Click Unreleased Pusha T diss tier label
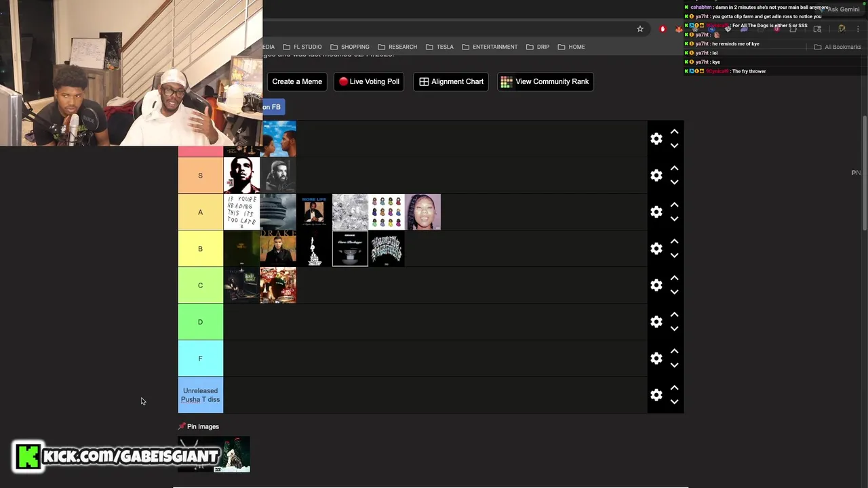 (x=200, y=395)
